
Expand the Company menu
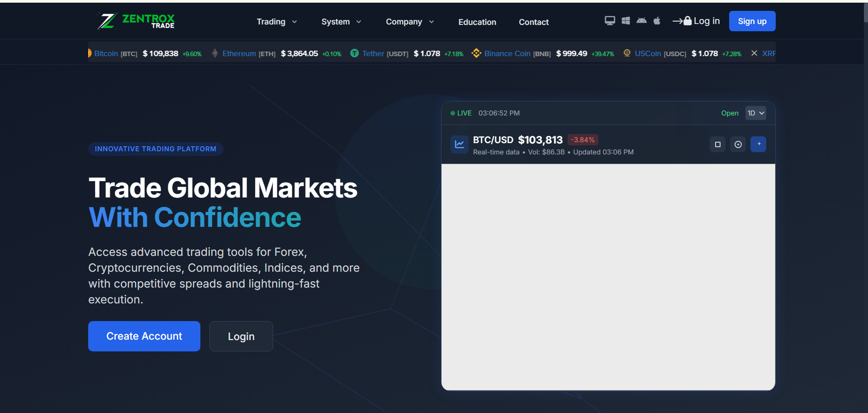(409, 21)
